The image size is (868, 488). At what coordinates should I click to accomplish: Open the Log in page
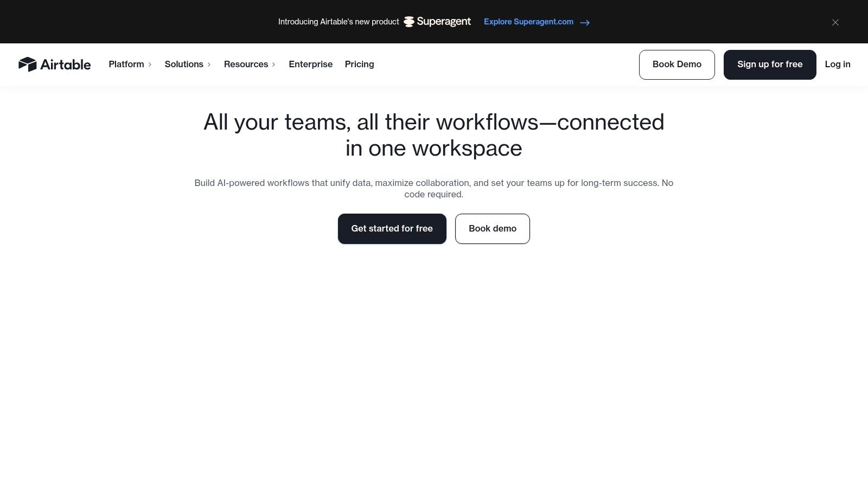point(838,64)
